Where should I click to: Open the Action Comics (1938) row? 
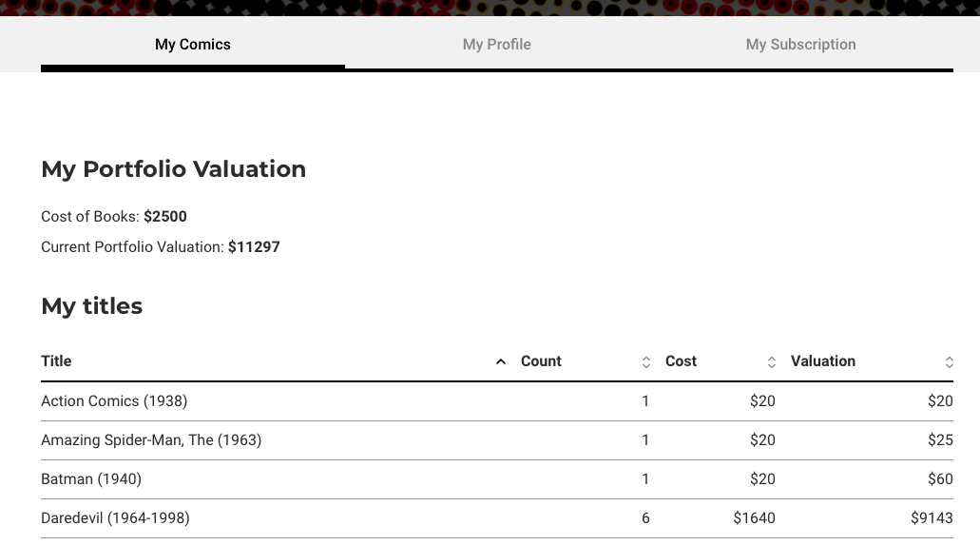tap(497, 401)
